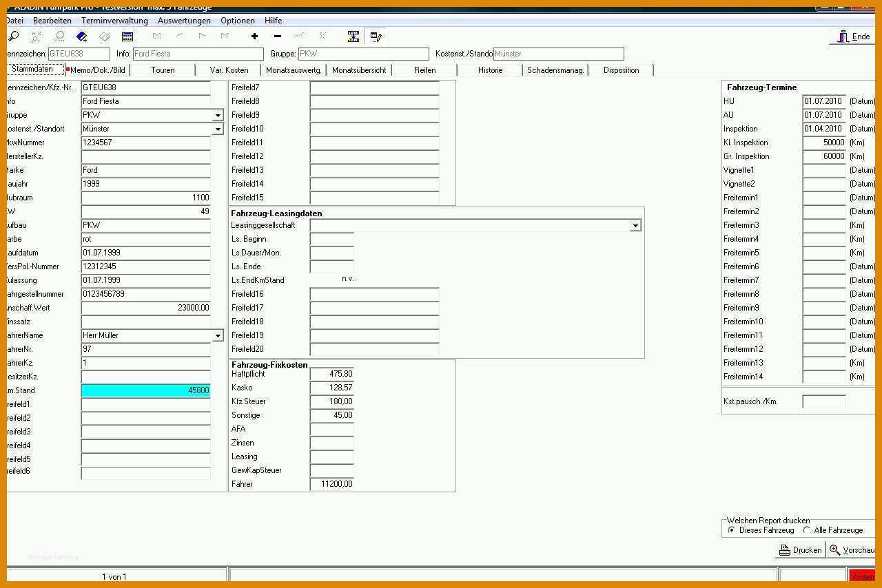Image resolution: width=882 pixels, height=588 pixels.
Task: Expand the Gruppe PKW dropdown
Action: 218,115
